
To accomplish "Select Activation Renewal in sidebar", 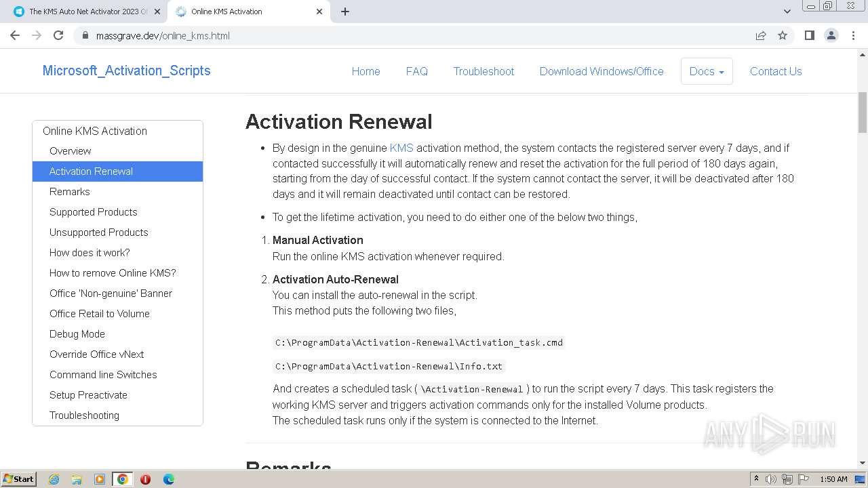I will 117,171.
